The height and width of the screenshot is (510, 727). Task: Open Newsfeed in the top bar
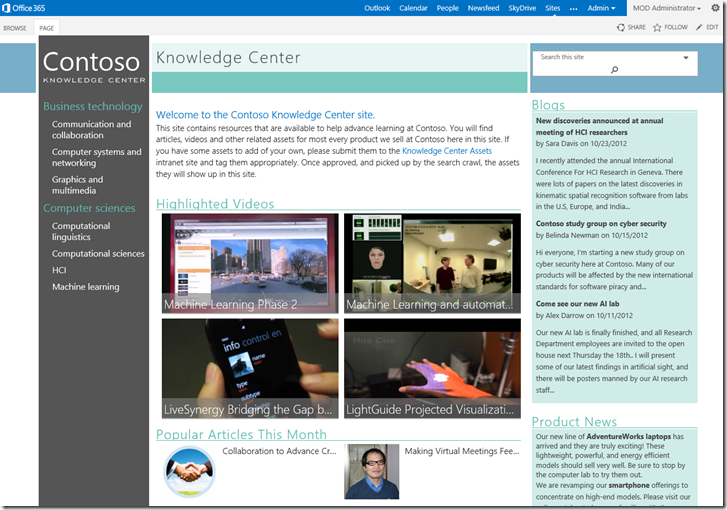483,8
